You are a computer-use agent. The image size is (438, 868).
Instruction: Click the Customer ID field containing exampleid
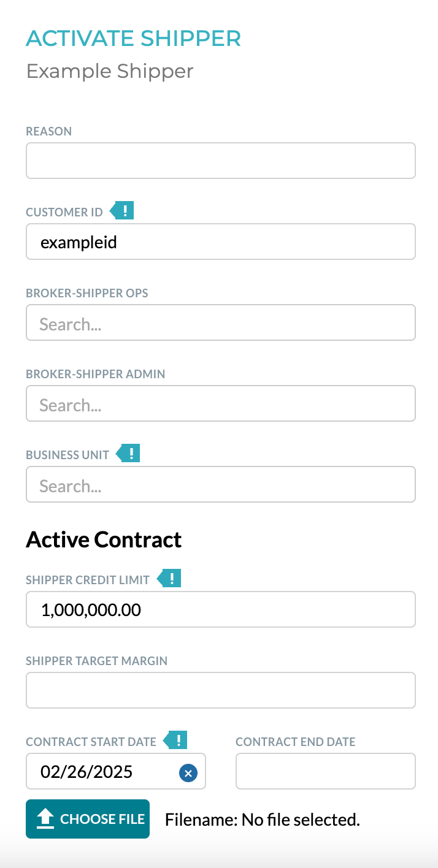(x=221, y=242)
